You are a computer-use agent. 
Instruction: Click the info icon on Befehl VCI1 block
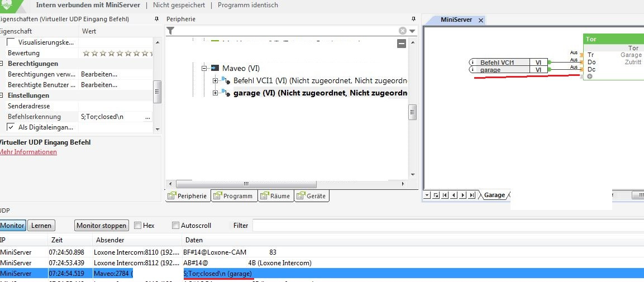(x=473, y=63)
